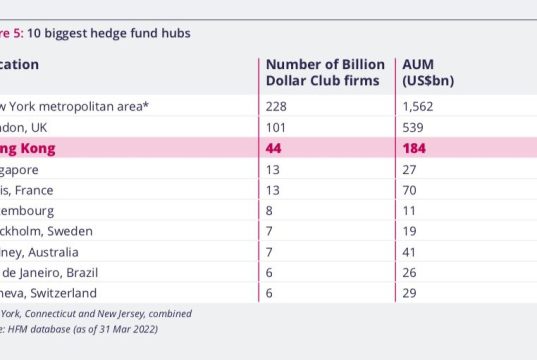
Task: Click the '10 biggest hedge fund hubs' title
Action: [x=109, y=33]
